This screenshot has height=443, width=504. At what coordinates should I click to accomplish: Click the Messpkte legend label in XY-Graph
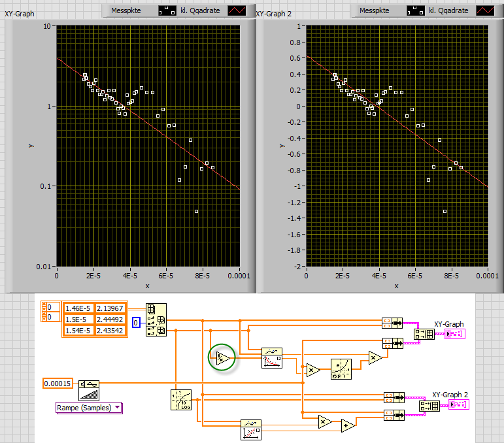coord(126,10)
